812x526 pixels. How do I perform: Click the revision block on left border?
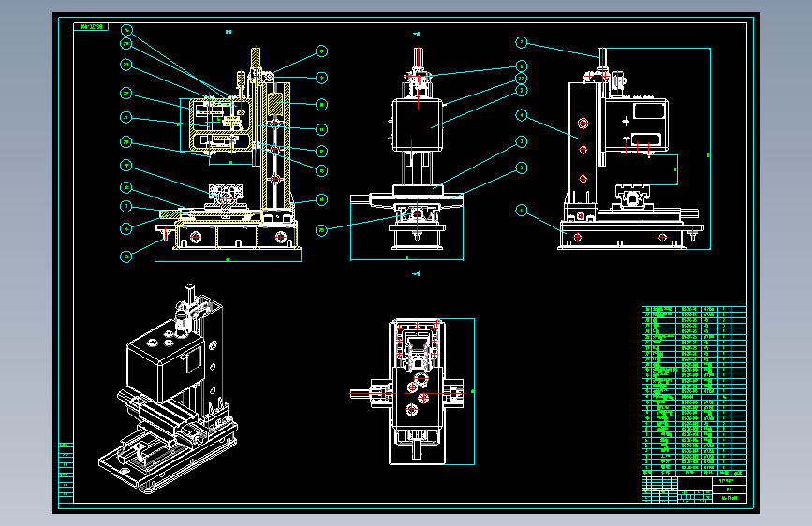(66, 472)
